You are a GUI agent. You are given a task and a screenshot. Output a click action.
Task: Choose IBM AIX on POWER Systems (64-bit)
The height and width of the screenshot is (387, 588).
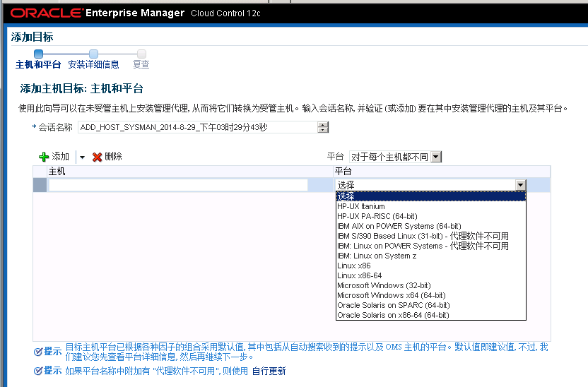click(431, 226)
